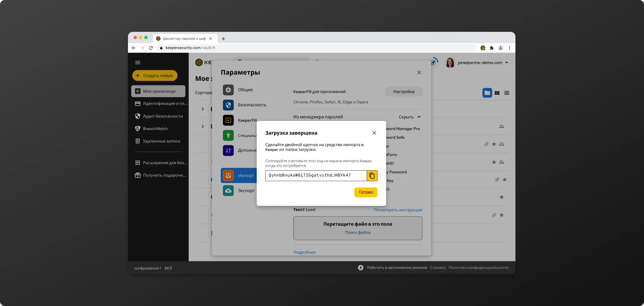This screenshot has width=644, height=306.
Task: Open Идентификация и платежи in sidebar
Action: click(x=161, y=103)
